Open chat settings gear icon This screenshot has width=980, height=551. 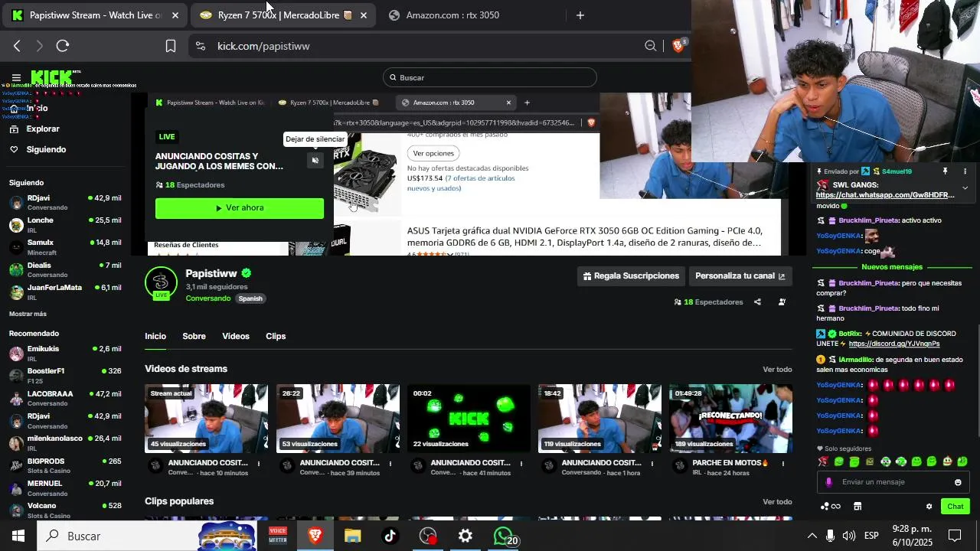pos(929,507)
